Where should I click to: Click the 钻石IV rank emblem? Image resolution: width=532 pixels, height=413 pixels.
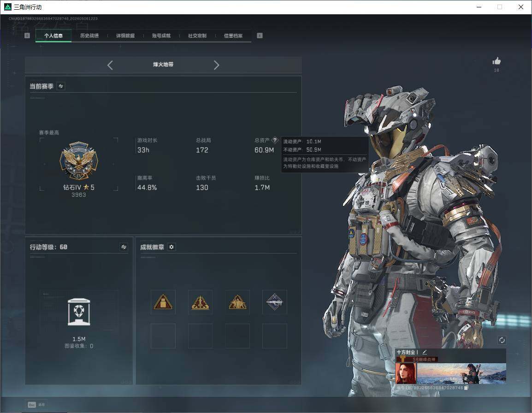(x=79, y=160)
